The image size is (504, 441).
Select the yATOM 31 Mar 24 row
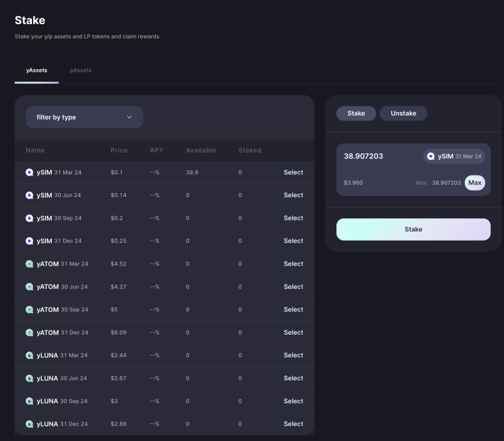(x=293, y=264)
